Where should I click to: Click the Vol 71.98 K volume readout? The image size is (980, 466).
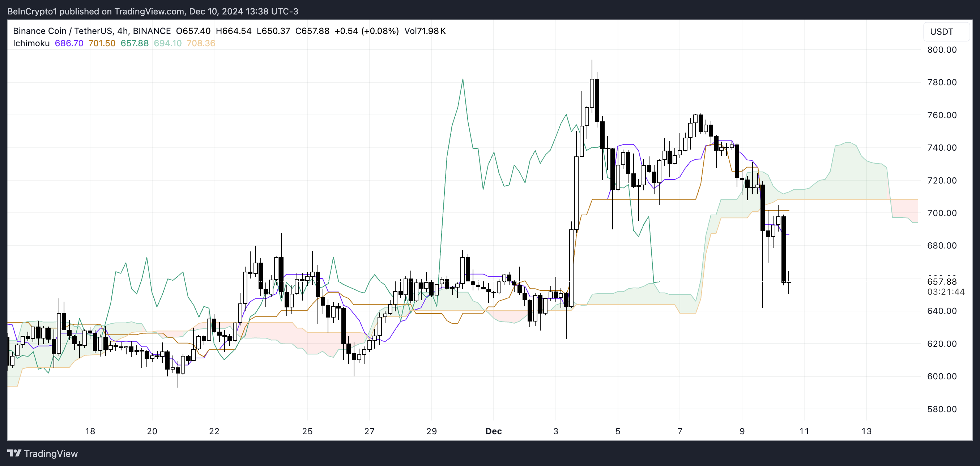[425, 31]
